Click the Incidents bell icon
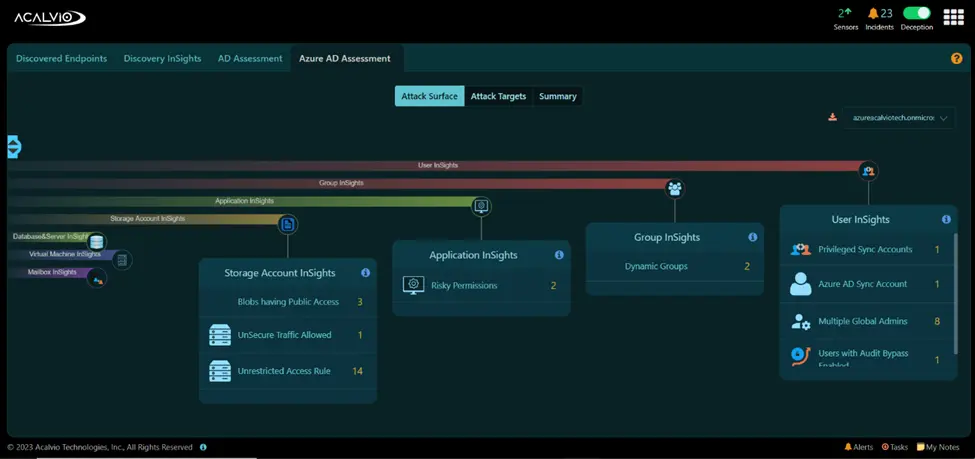This screenshot has height=459, width=975. pyautogui.click(x=874, y=13)
